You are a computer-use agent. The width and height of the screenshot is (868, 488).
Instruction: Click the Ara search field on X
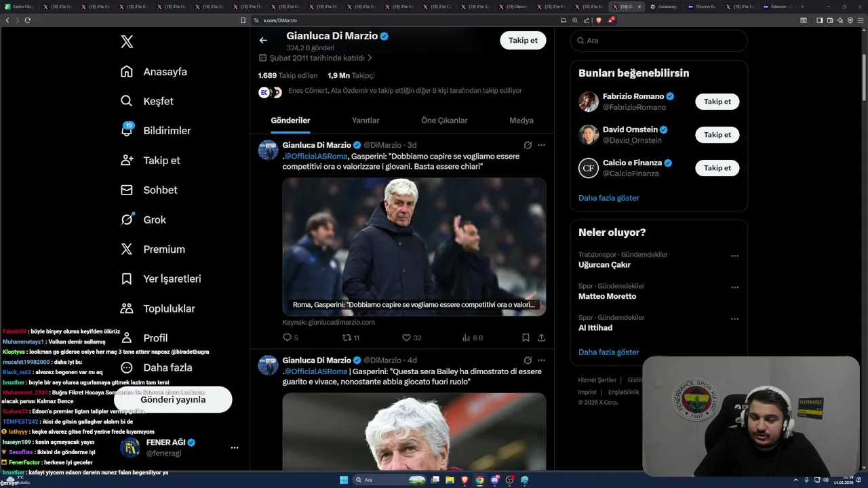pos(658,41)
